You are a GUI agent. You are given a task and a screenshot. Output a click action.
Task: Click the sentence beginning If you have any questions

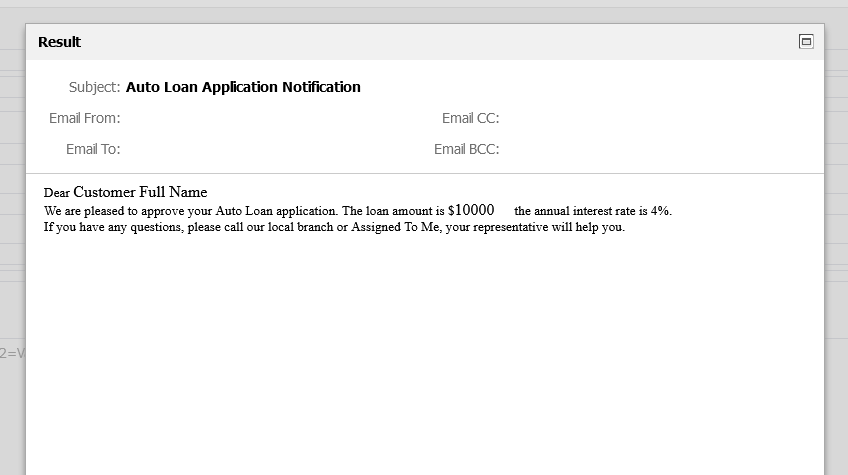click(334, 227)
